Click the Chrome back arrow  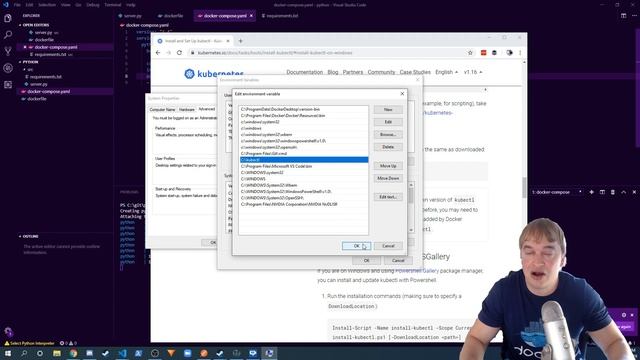click(x=158, y=53)
